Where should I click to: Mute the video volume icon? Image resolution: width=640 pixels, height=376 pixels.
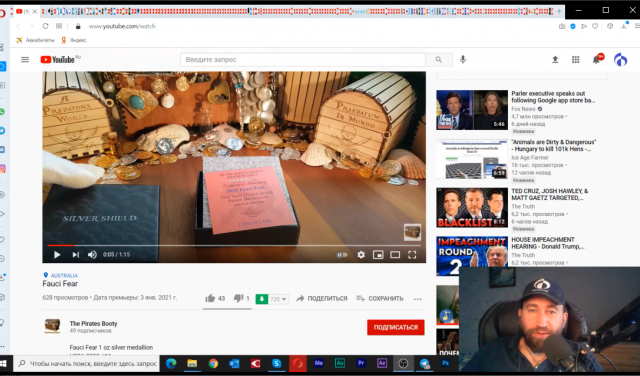[92, 255]
